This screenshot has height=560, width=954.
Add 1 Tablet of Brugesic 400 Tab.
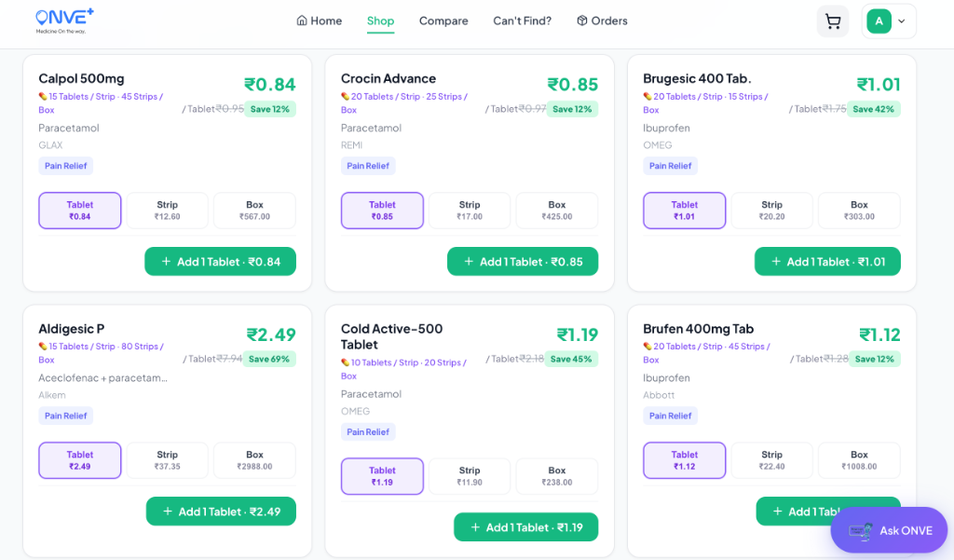pos(827,262)
